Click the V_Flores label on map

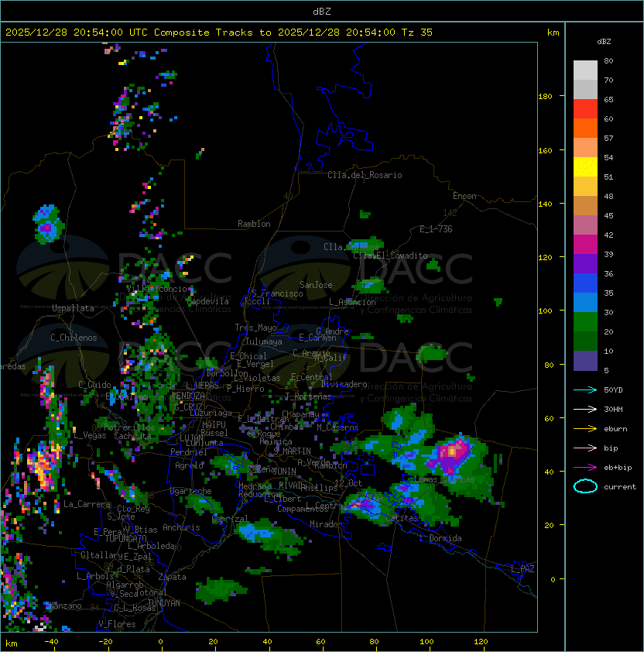[x=117, y=623]
